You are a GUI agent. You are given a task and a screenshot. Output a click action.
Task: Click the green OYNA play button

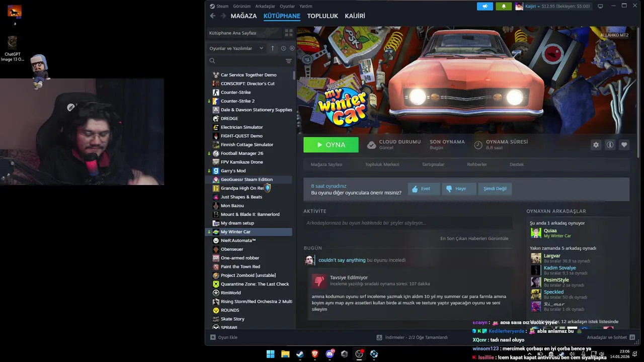tap(331, 145)
